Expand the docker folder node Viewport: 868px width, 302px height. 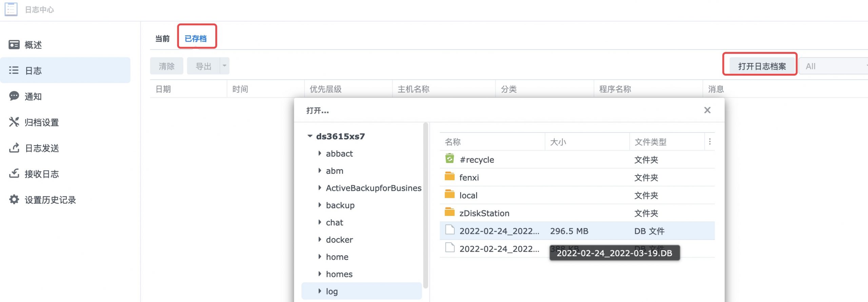(x=319, y=239)
